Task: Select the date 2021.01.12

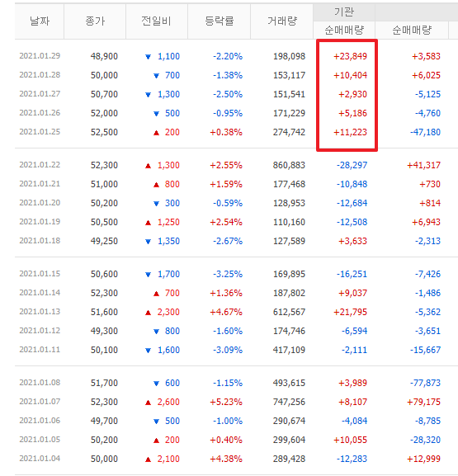Action: (40, 331)
